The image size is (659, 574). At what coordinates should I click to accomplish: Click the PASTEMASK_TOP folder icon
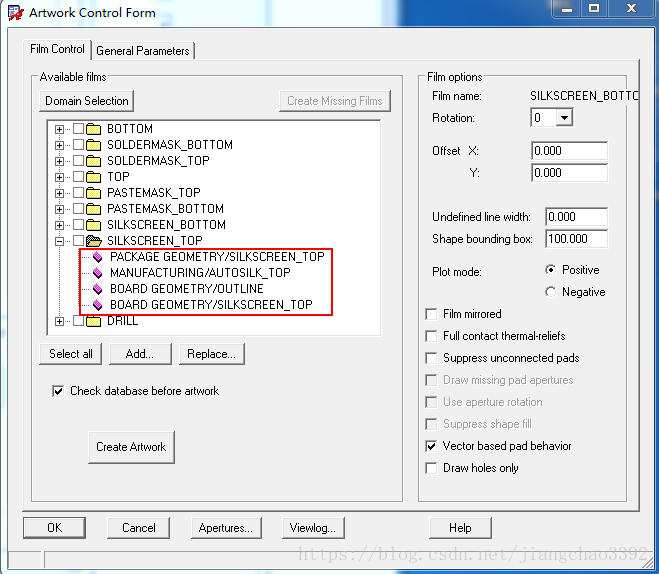(93, 193)
